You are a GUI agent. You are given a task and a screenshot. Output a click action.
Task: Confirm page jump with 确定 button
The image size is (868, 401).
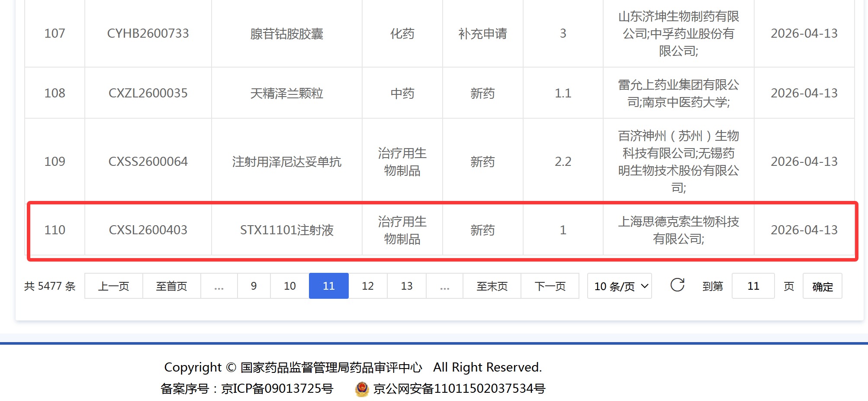[x=822, y=286]
